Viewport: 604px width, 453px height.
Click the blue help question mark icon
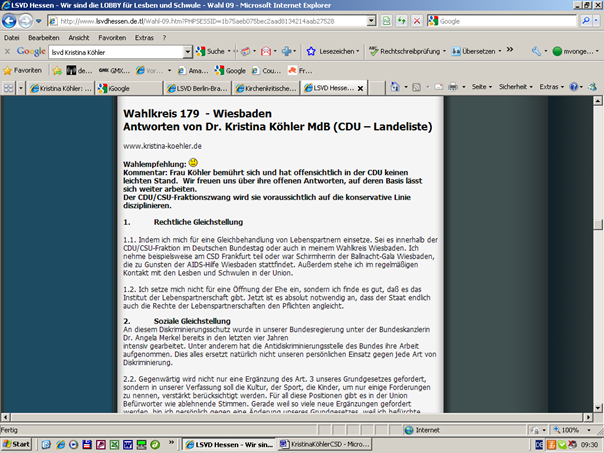pos(574,87)
